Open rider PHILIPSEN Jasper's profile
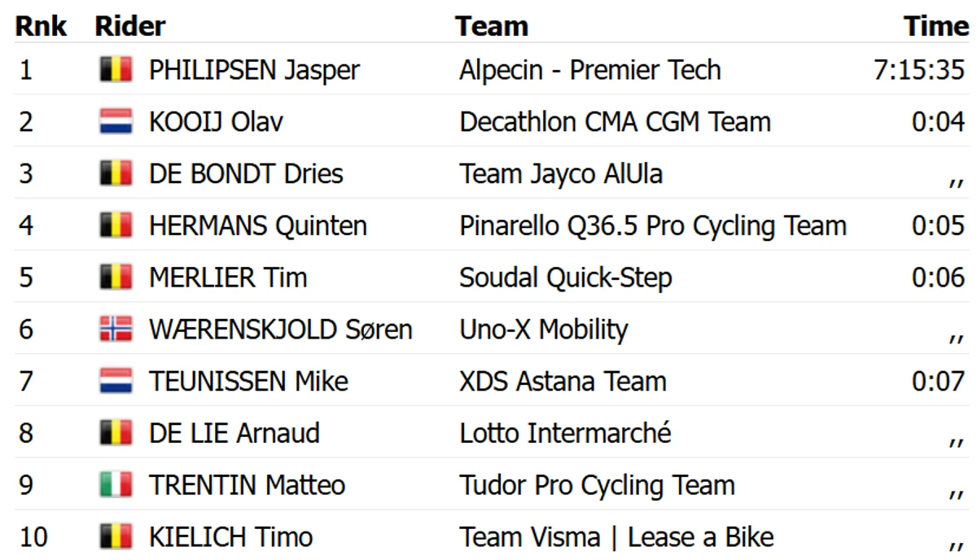977x560 pixels. click(254, 71)
